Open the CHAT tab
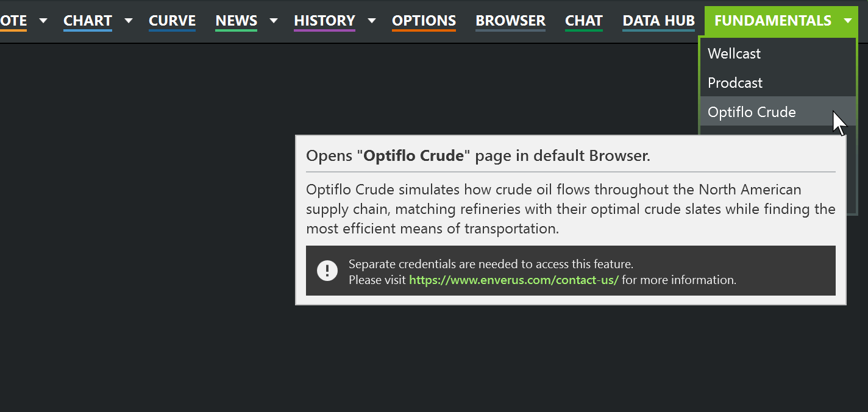Screen dimensions: 868x412 [x=584, y=21]
